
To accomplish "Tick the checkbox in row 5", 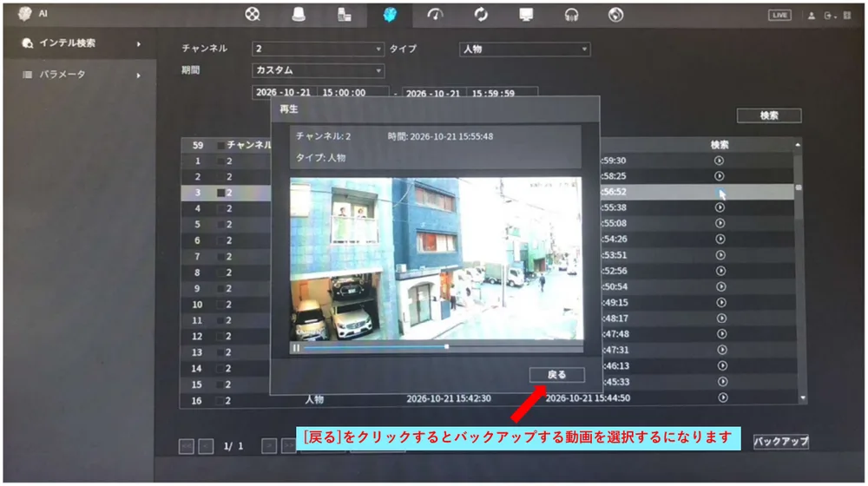I will [x=220, y=225].
